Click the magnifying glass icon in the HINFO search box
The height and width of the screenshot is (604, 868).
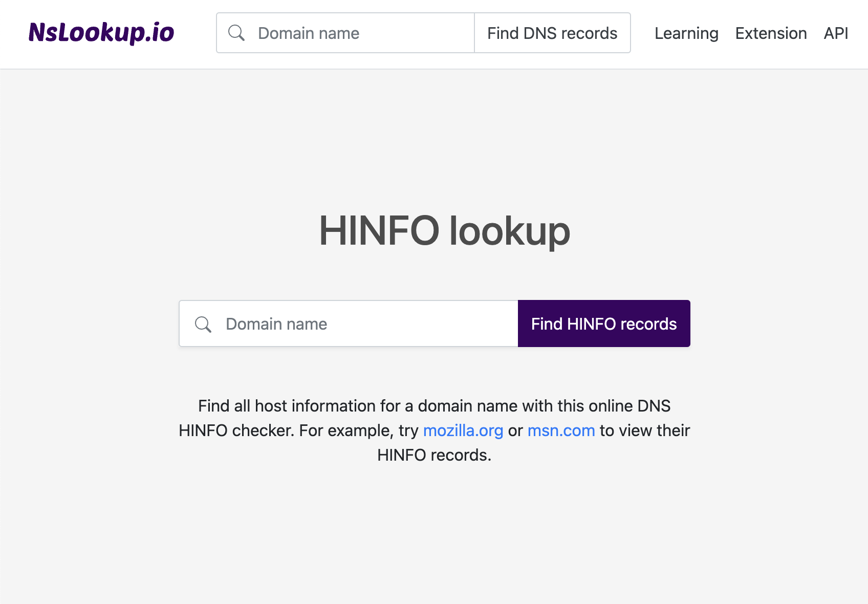[x=203, y=324]
